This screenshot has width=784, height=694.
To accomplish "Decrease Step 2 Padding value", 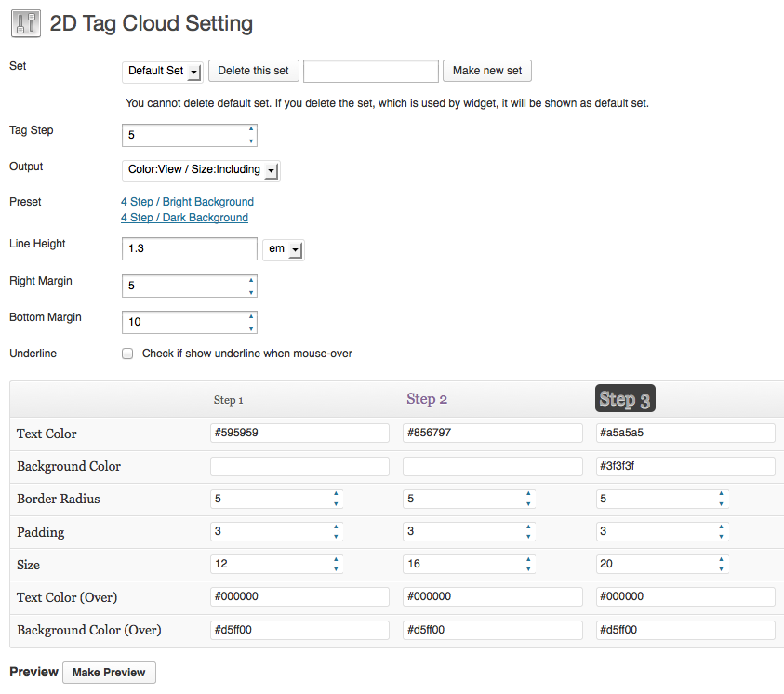I will (528, 537).
